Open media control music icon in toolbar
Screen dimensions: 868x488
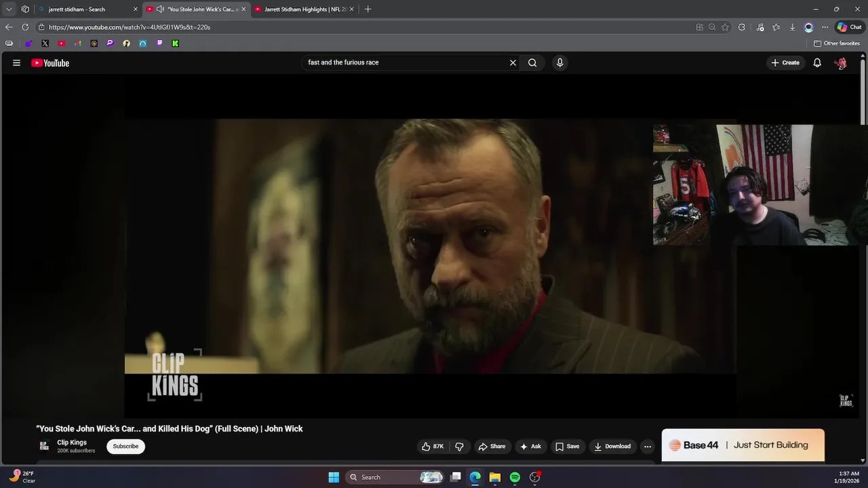click(760, 27)
